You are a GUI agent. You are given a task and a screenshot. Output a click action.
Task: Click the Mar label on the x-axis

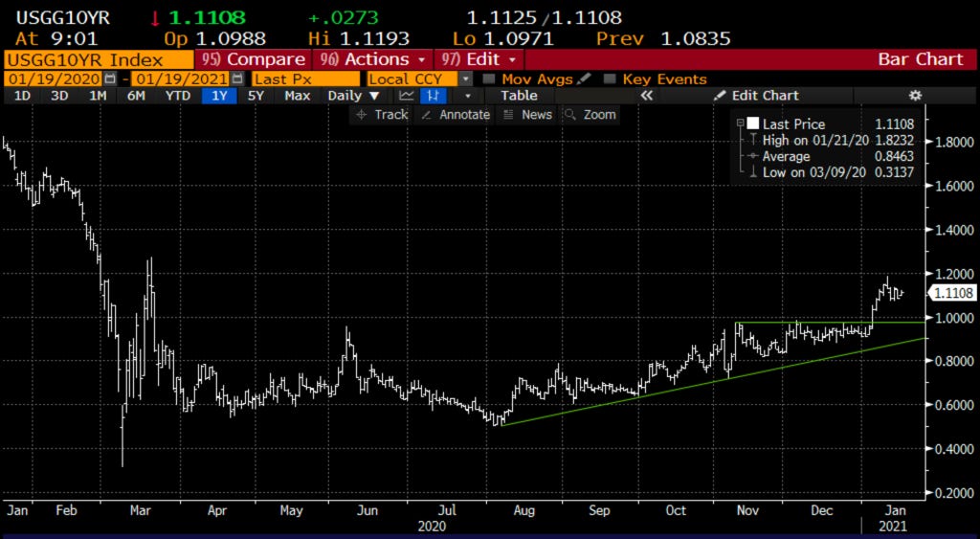(141, 511)
